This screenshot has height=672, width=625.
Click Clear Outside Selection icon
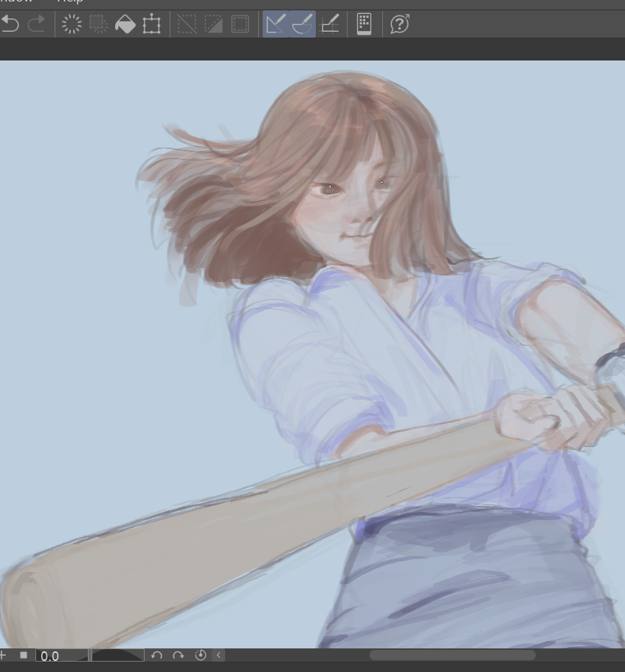(x=98, y=24)
